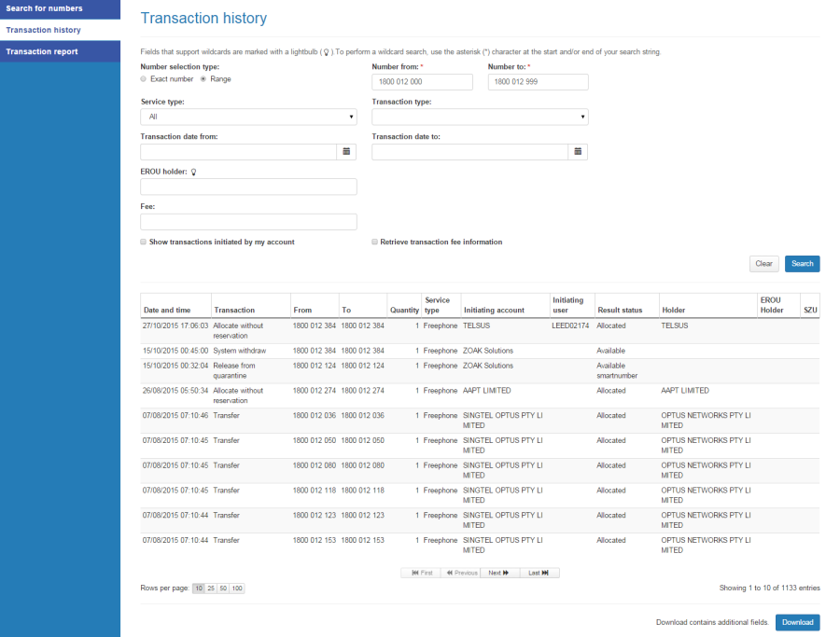Open the Transaction report section
The height and width of the screenshot is (637, 840).
[x=42, y=51]
